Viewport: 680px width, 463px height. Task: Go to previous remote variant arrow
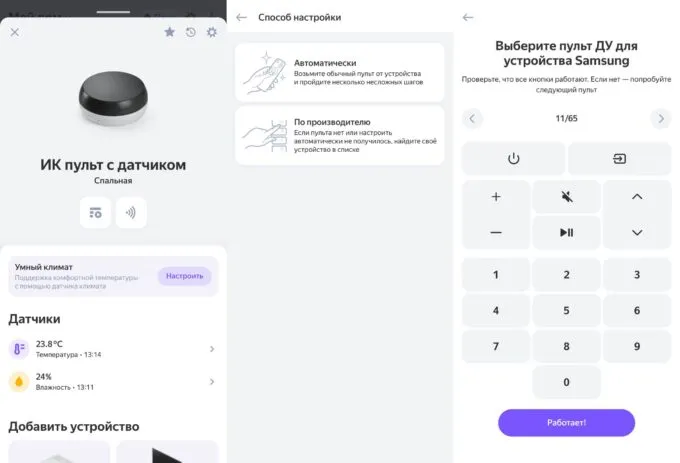click(472, 118)
